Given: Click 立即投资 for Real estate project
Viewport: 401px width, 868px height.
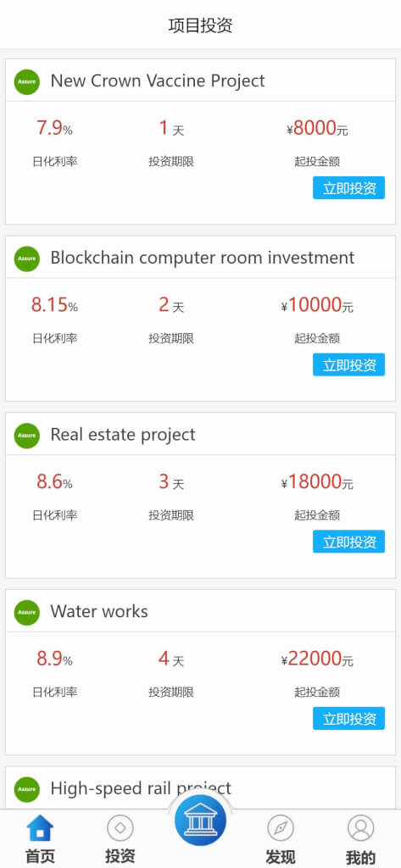Looking at the screenshot, I should [349, 542].
